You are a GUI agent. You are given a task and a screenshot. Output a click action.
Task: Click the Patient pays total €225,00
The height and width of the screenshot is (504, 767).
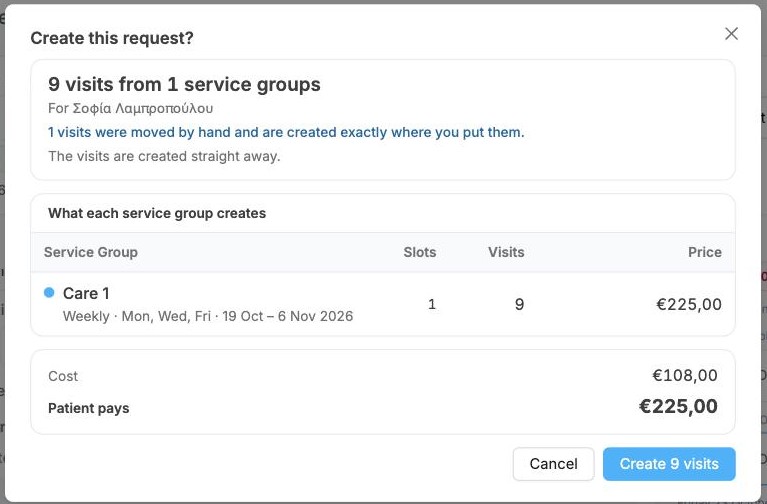pyautogui.click(x=678, y=406)
